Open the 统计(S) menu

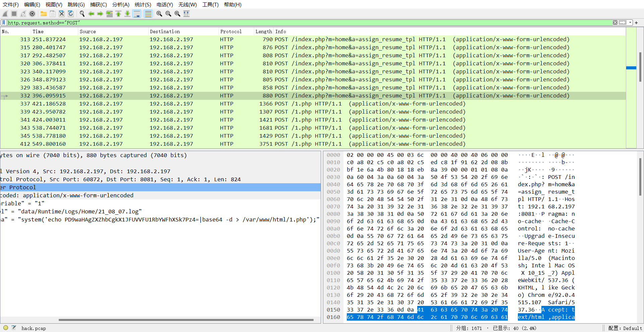(x=143, y=4)
